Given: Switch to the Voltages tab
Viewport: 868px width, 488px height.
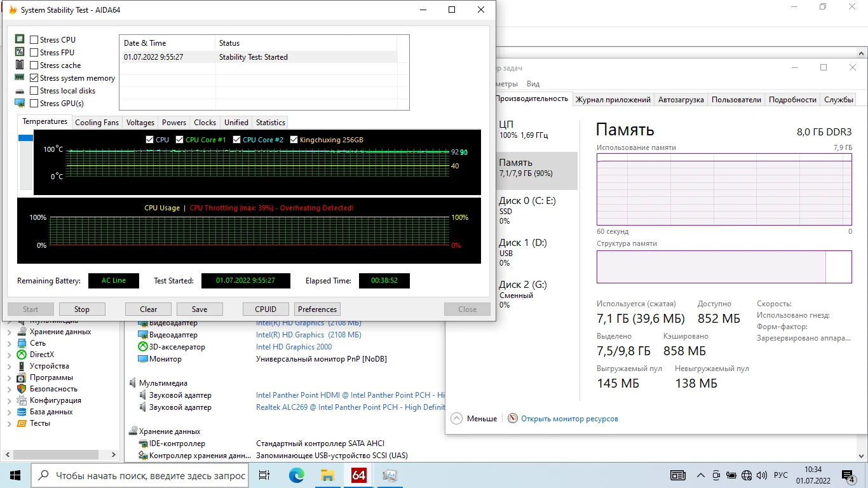Looking at the screenshot, I should click(140, 123).
